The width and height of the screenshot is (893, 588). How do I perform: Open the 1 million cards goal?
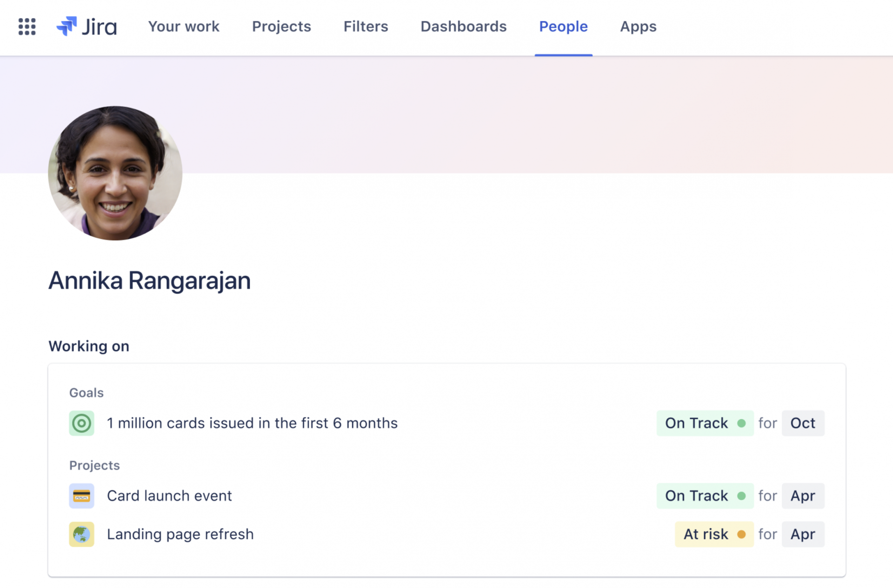(252, 423)
